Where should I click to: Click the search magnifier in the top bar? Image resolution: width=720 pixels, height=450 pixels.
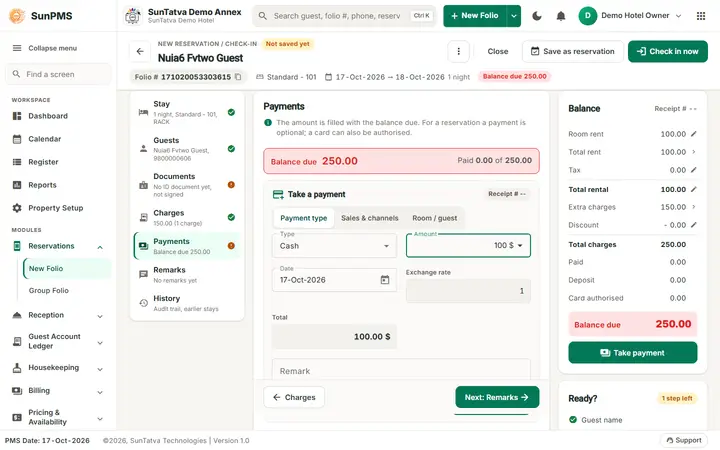pyautogui.click(x=263, y=16)
